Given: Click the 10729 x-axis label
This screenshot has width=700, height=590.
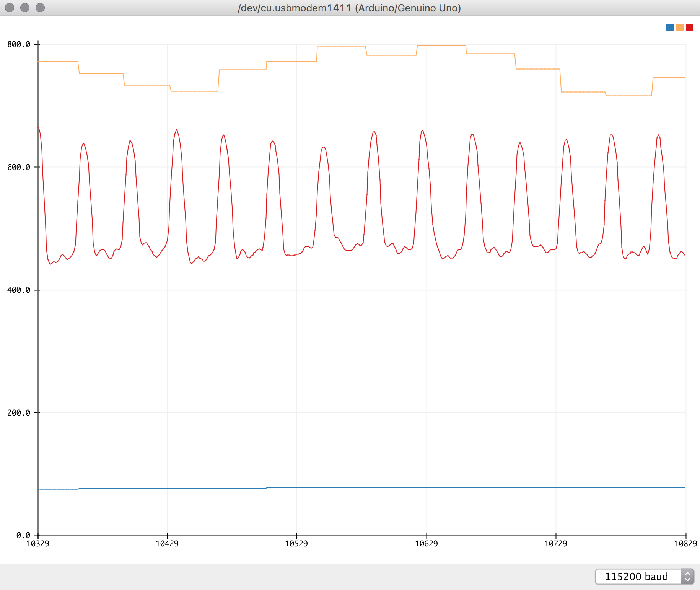Looking at the screenshot, I should tap(556, 544).
